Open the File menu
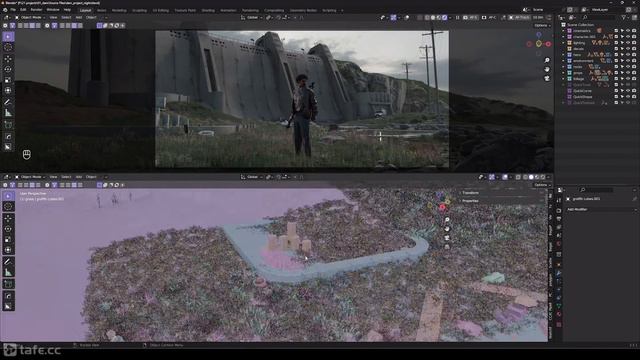The height and width of the screenshot is (360, 640). 13,10
